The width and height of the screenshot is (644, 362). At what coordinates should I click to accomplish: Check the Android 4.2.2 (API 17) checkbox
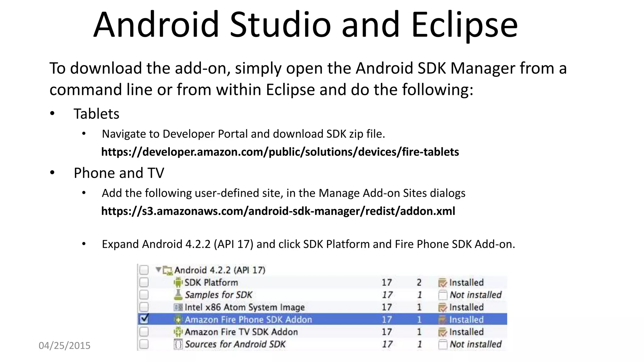click(144, 270)
